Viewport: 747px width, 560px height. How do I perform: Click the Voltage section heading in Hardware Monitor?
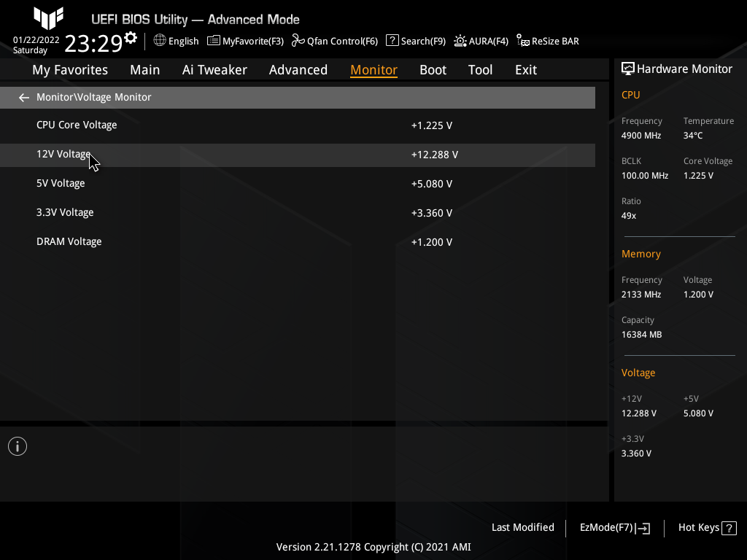(638, 373)
